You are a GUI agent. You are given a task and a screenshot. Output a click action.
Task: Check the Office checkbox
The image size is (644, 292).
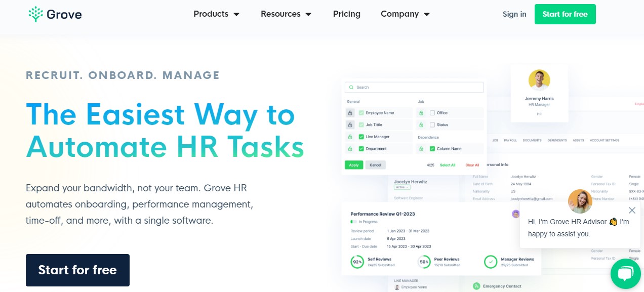point(432,112)
